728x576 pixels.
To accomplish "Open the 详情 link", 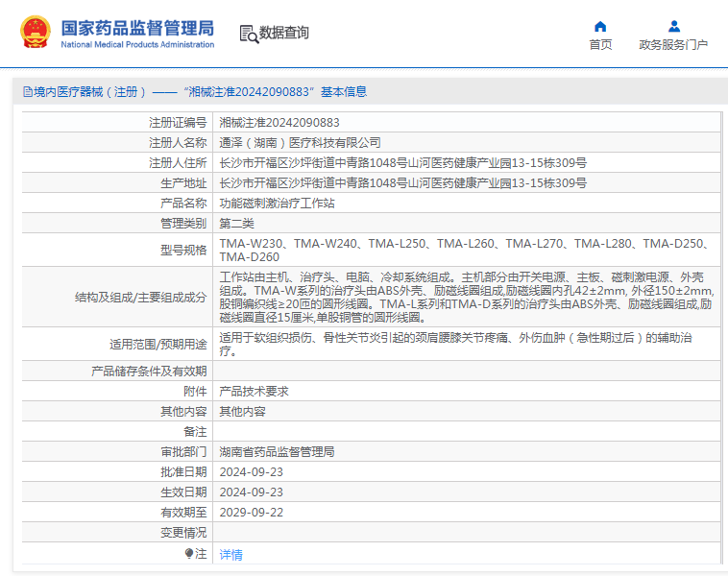I will point(231,555).
